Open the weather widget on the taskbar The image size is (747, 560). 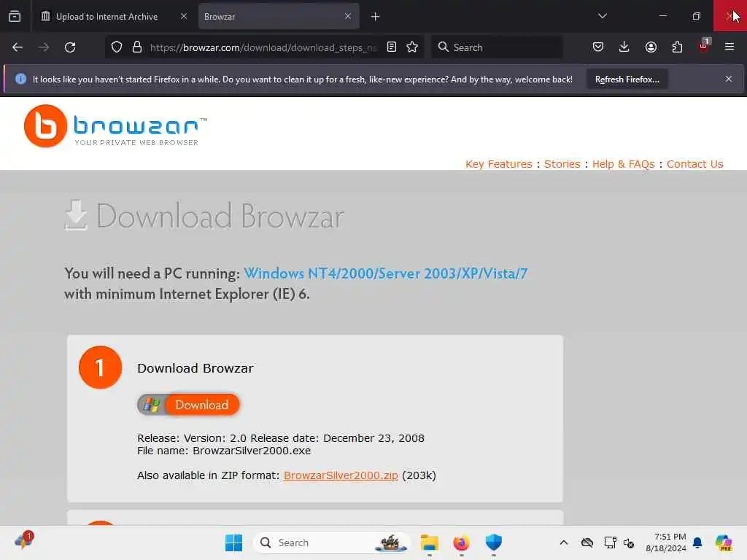click(24, 542)
